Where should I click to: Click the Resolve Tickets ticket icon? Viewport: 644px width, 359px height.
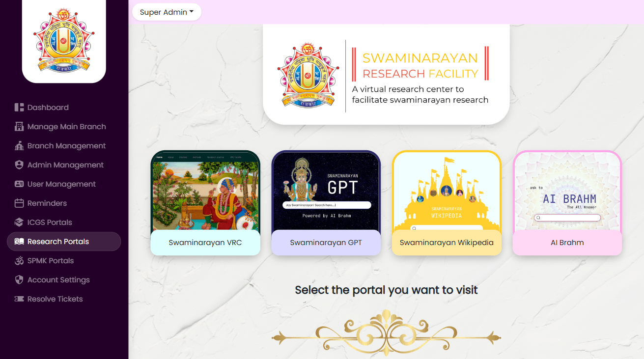click(19, 299)
